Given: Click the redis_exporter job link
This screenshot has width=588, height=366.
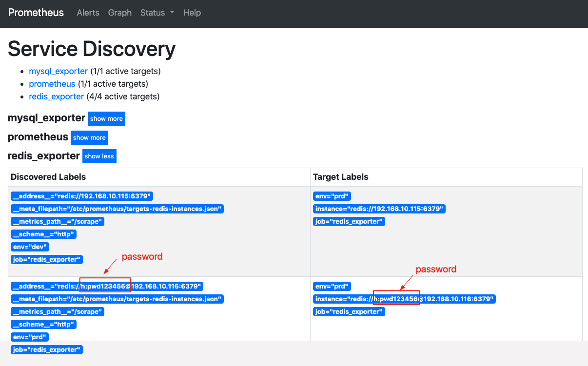Looking at the screenshot, I should 56,96.
